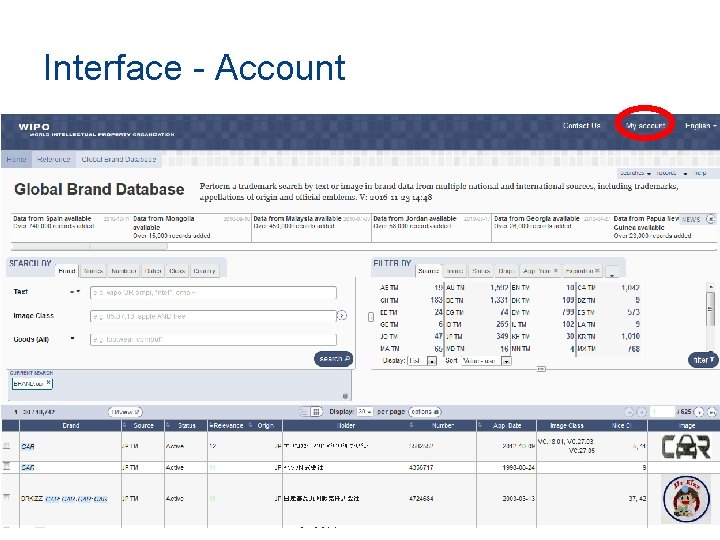The width and height of the screenshot is (720, 540).
Task: Open the Global Brand Database breadcrumb
Action: point(118,159)
